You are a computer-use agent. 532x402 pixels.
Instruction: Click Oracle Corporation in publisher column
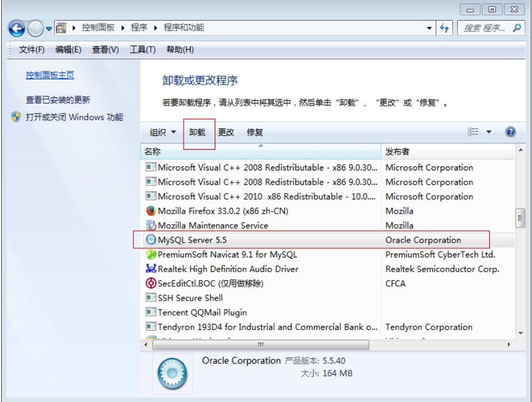(x=423, y=240)
